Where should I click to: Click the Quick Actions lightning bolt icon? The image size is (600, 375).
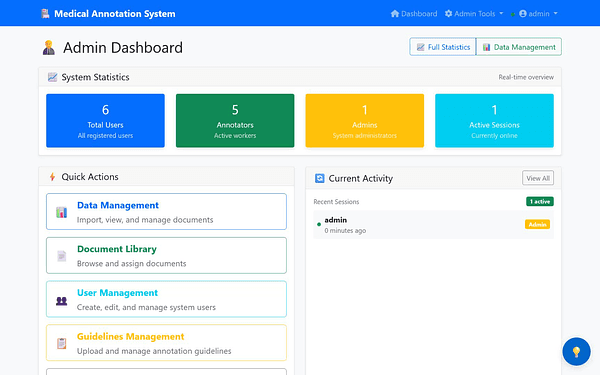click(x=52, y=177)
